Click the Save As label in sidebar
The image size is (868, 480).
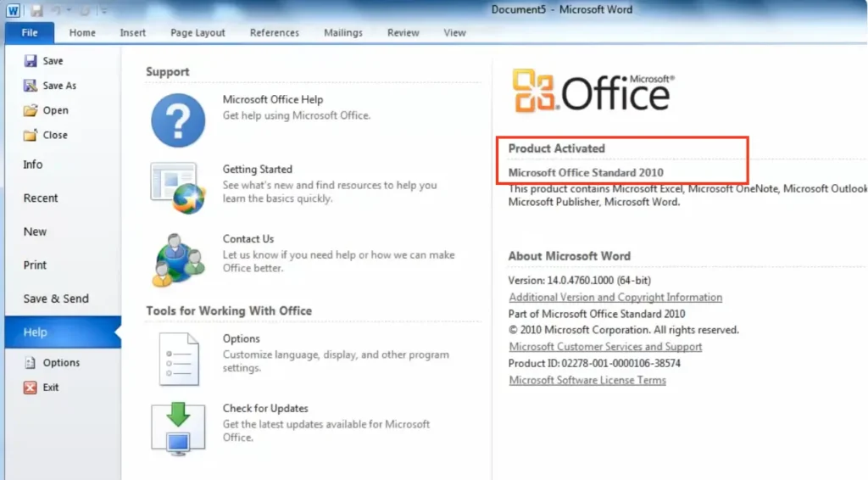point(59,86)
